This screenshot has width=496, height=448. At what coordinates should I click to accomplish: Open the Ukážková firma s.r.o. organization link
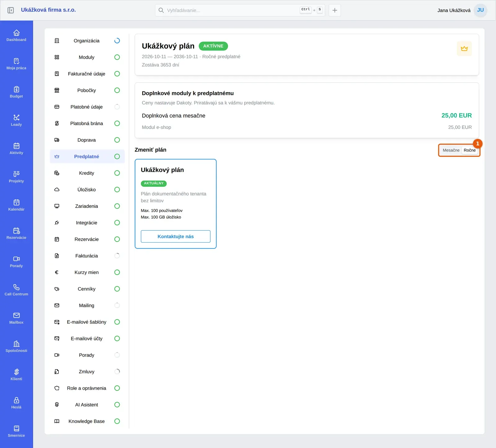(48, 10)
